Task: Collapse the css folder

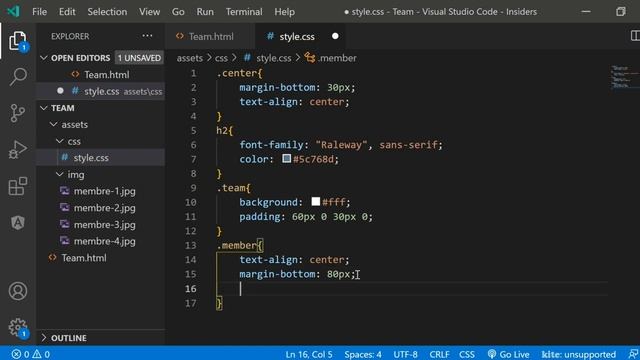Action: coord(60,141)
